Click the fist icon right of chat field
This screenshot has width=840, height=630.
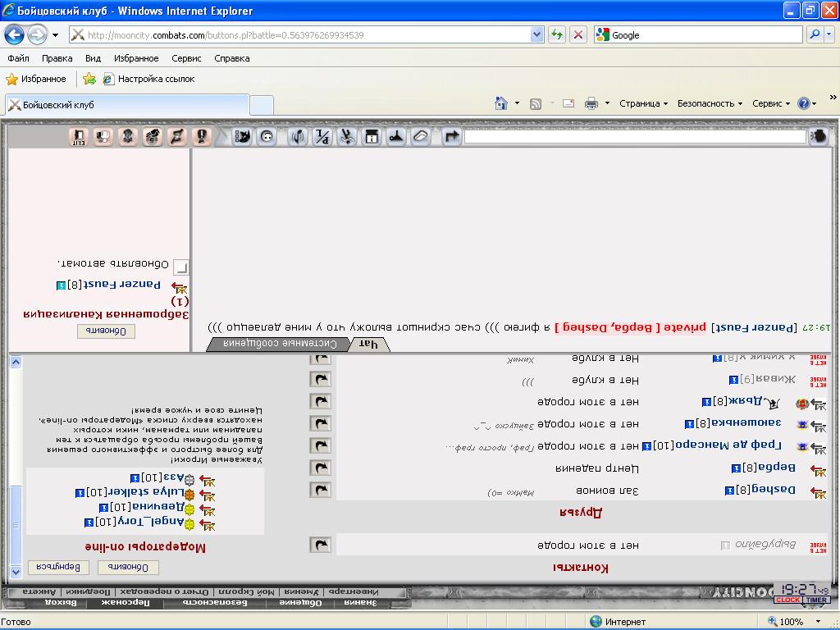tap(819, 137)
